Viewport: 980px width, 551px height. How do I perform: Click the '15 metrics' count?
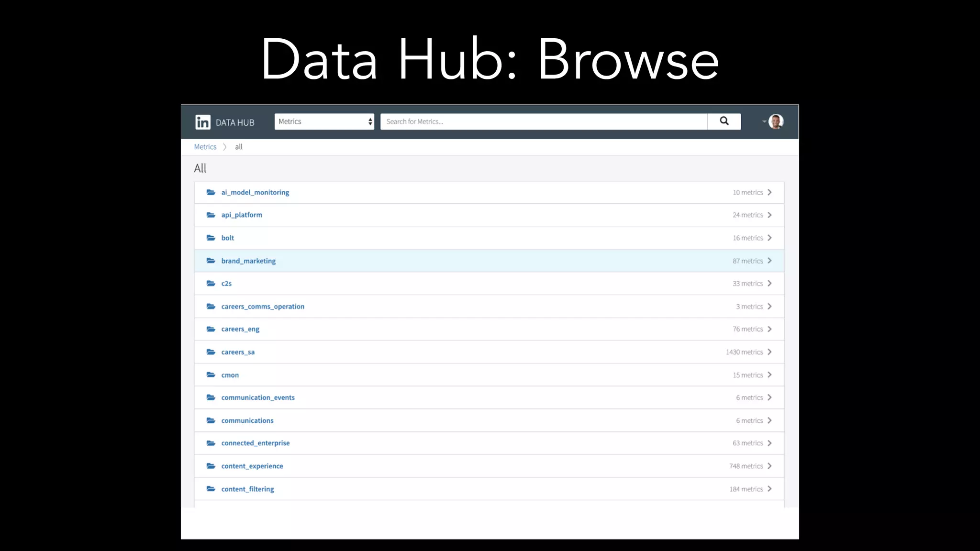click(747, 375)
